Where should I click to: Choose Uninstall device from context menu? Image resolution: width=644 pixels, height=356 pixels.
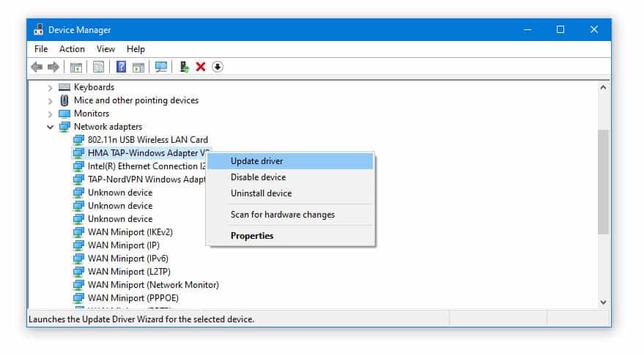[290, 193]
